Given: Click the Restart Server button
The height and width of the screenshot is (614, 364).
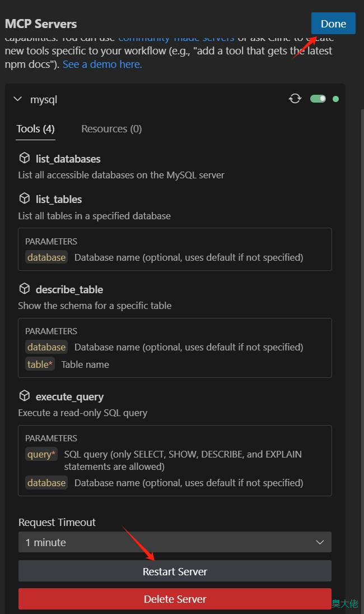Looking at the screenshot, I should coord(175,571).
